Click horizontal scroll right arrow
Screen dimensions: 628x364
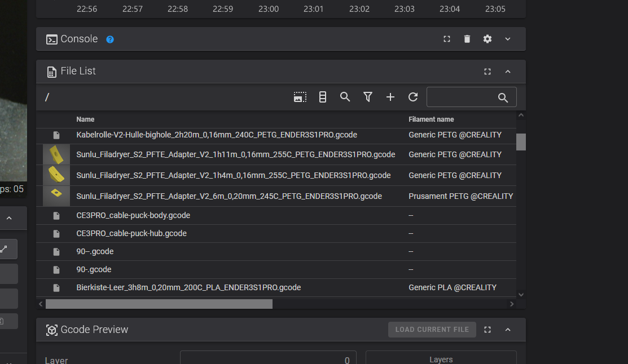511,304
